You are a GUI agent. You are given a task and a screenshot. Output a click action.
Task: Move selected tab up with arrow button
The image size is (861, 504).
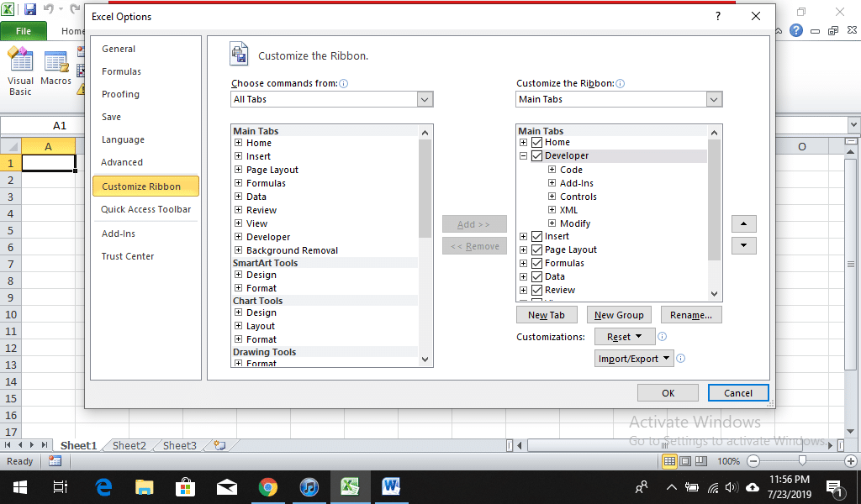click(743, 223)
